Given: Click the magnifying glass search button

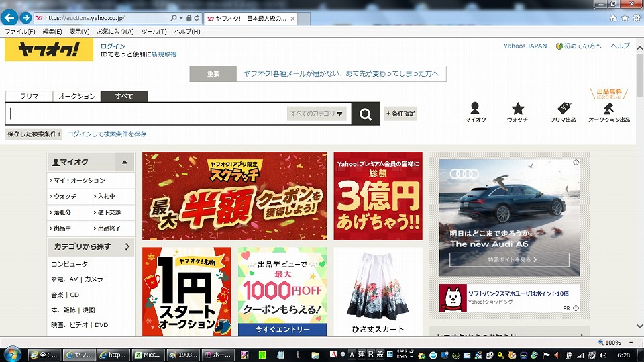Looking at the screenshot, I should point(366,114).
